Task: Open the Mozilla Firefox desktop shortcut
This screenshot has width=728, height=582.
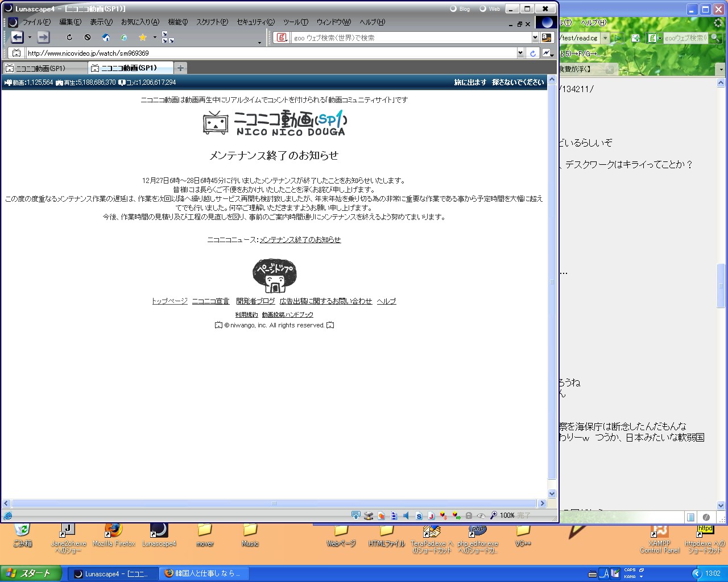Action: click(114, 534)
